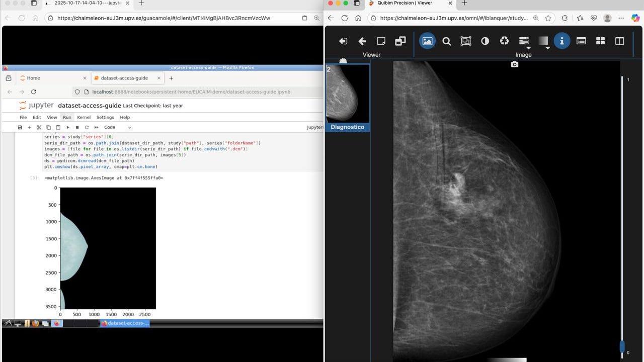
Task: Run the selected Jupyter cell
Action: click(68, 128)
